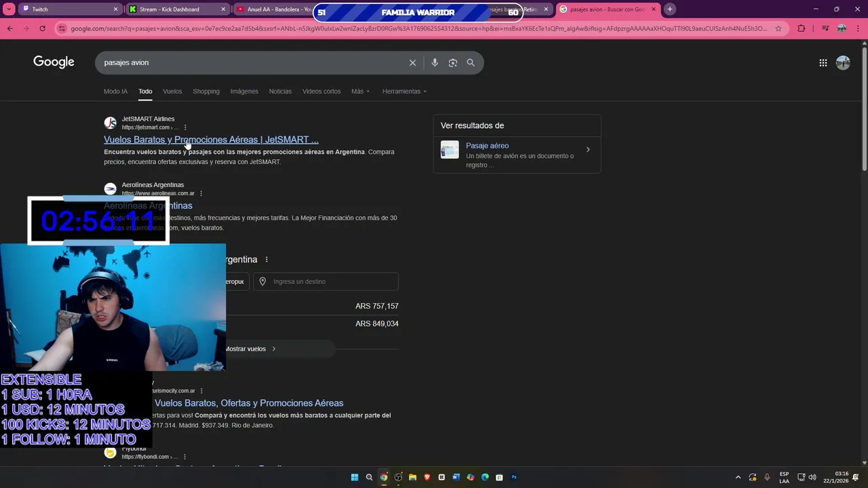868x488 pixels.
Task: Open the Vuelos Baratos, Ofertas y Promociones Aéreas link
Action: (249, 403)
